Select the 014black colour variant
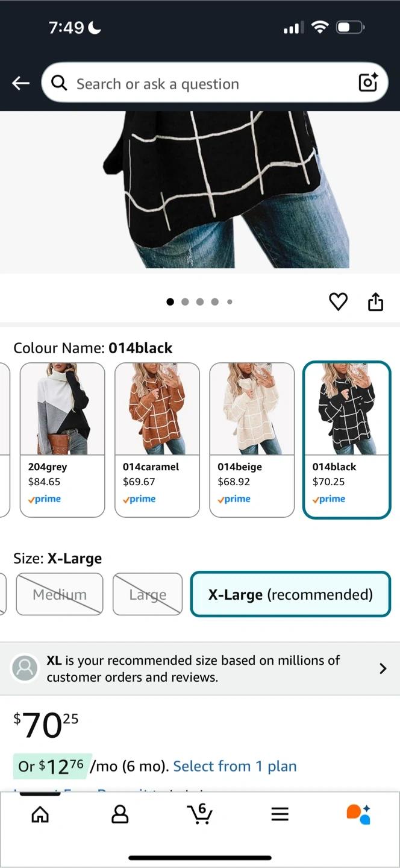 pos(347,440)
